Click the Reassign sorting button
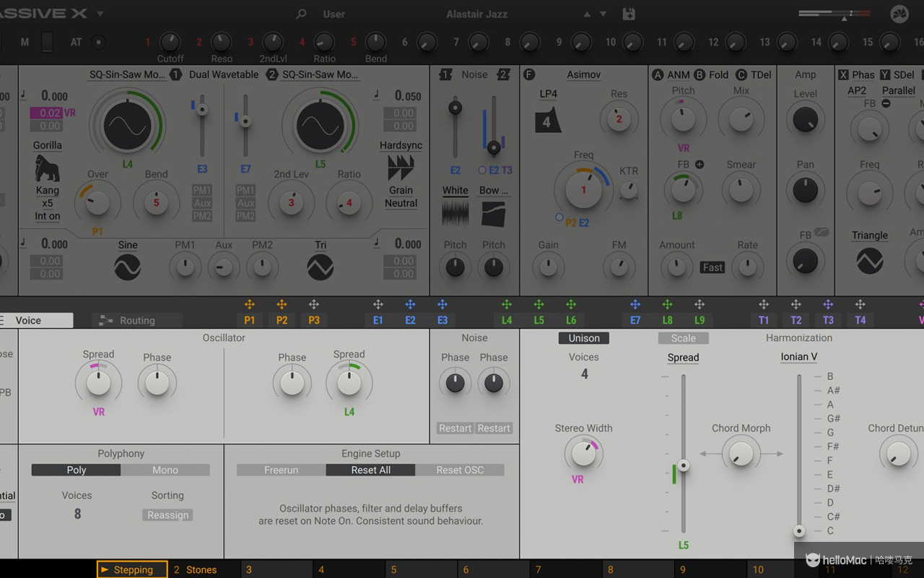Image resolution: width=924 pixels, height=578 pixels. [x=168, y=515]
